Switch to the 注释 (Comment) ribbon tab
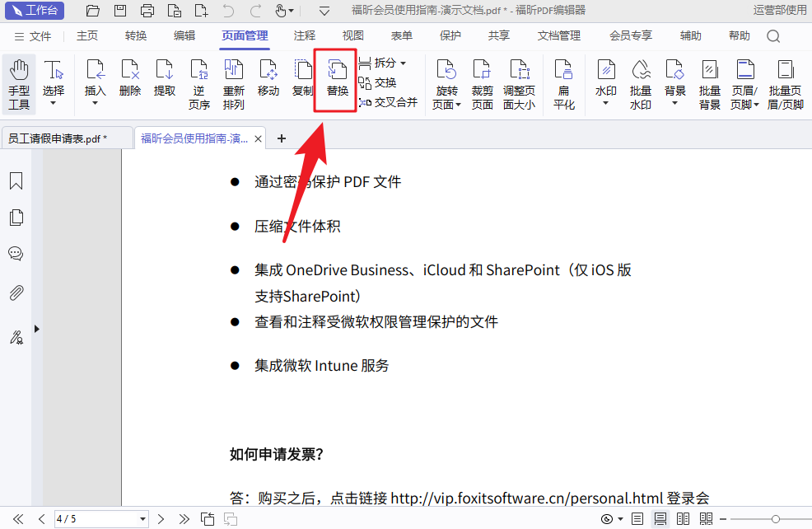Image resolution: width=812 pixels, height=529 pixels. pyautogui.click(x=305, y=36)
